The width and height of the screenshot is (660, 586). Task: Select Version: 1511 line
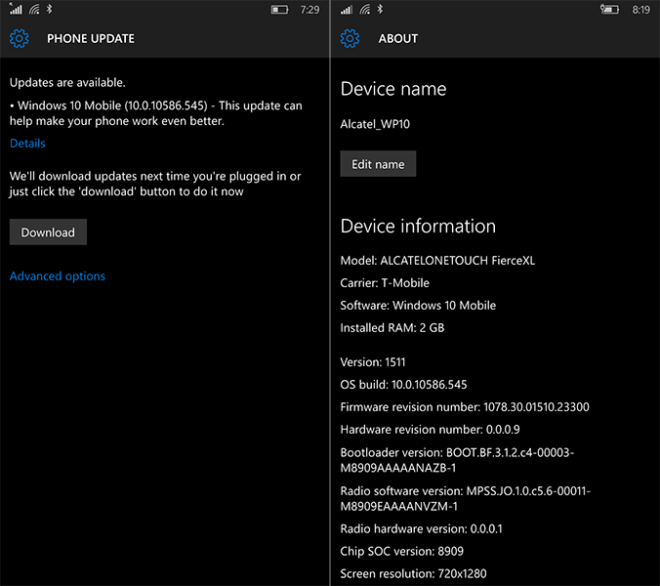373,362
